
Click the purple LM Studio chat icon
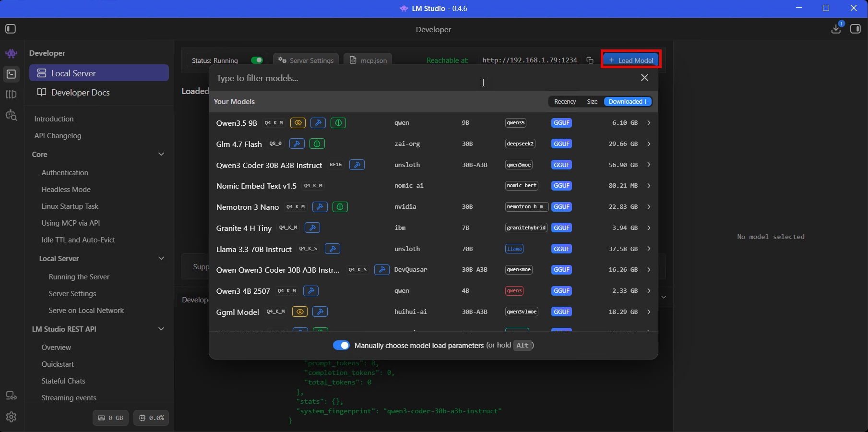point(11,53)
